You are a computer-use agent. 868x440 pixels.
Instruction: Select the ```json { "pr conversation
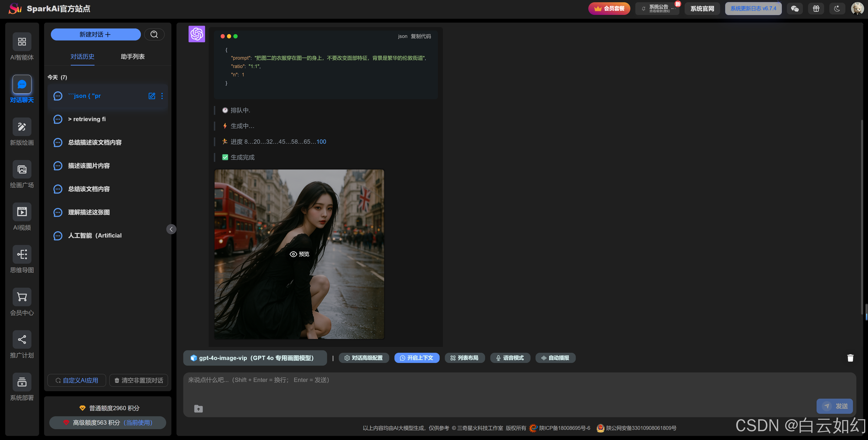(108, 96)
